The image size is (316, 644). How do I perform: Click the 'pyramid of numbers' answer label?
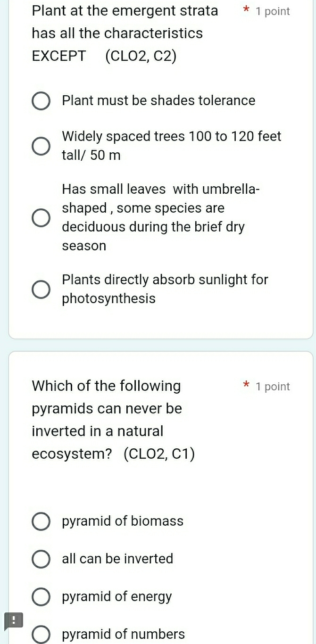click(124, 635)
